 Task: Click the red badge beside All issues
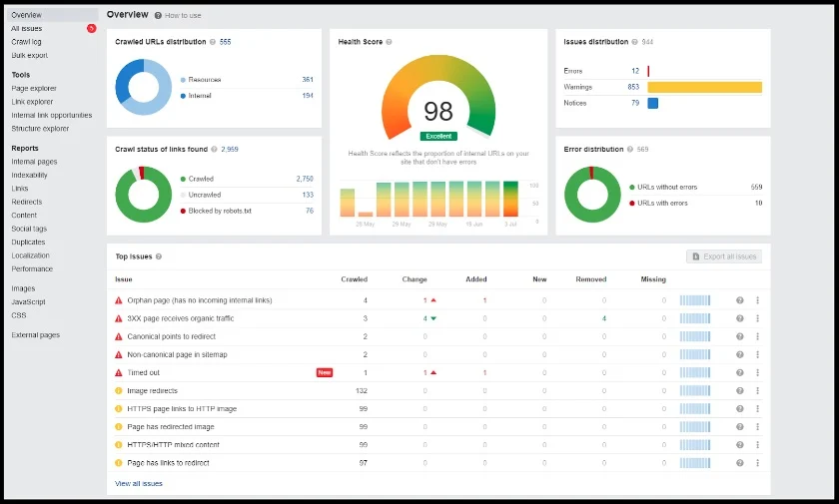pyautogui.click(x=92, y=28)
